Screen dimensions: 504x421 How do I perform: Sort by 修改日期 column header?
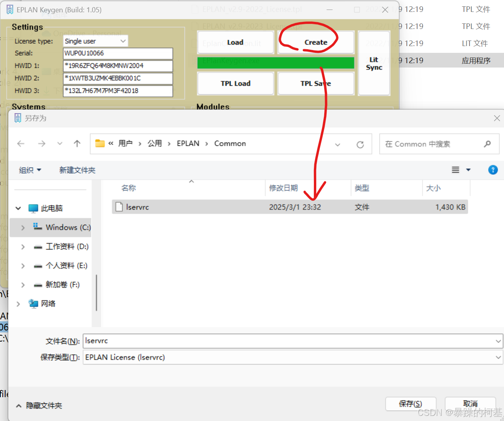283,188
